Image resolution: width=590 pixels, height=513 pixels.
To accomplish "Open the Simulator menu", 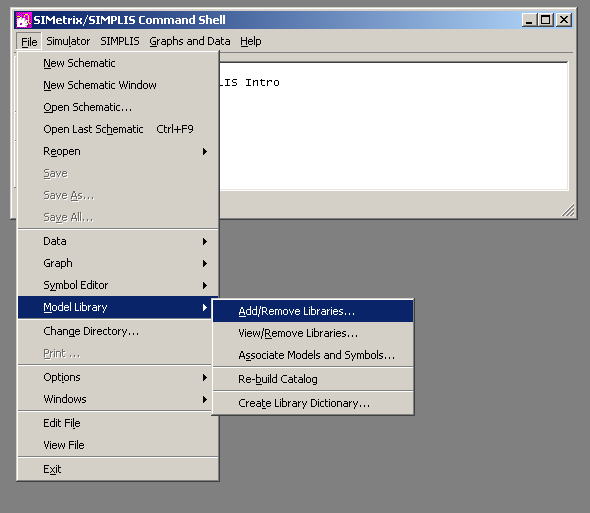I will [x=68, y=41].
